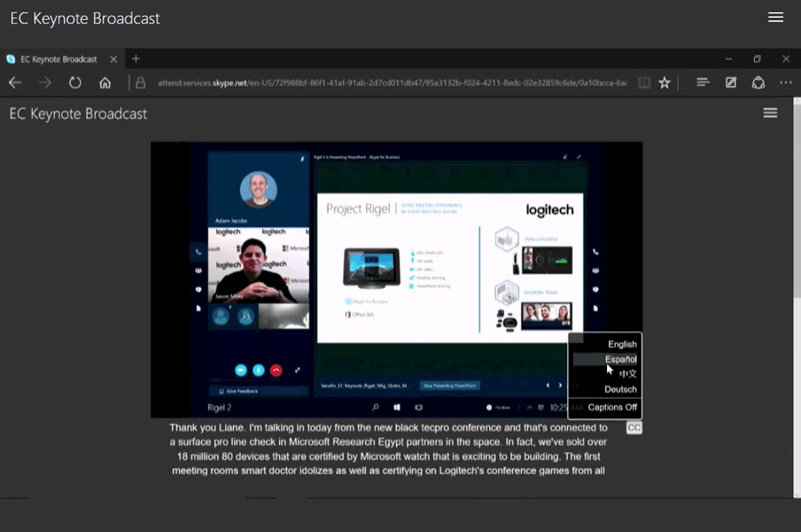
Task: Open a new browser tab
Action: point(135,59)
